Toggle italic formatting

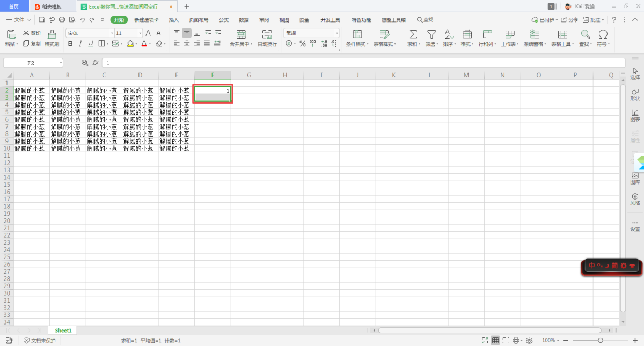80,43
